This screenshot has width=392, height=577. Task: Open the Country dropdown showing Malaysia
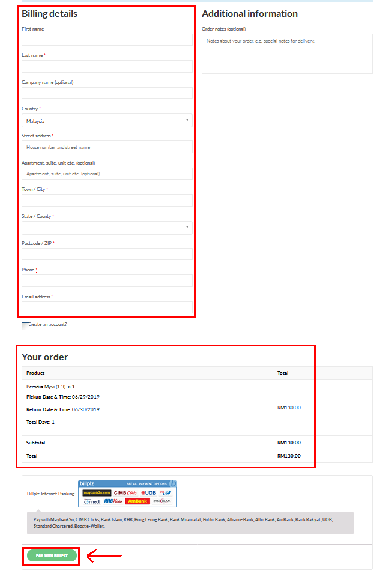107,121
